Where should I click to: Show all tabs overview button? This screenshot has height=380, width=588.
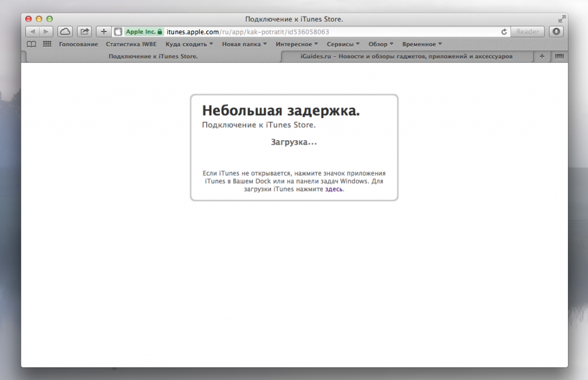pyautogui.click(x=559, y=57)
